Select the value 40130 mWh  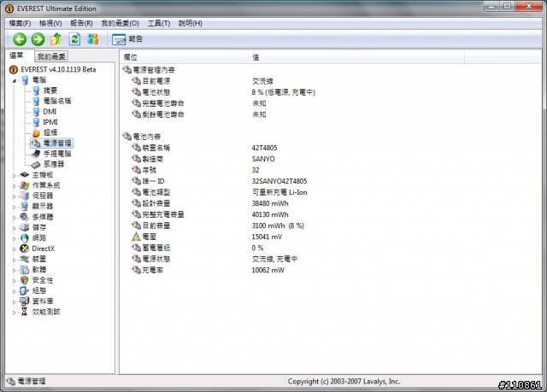270,214
